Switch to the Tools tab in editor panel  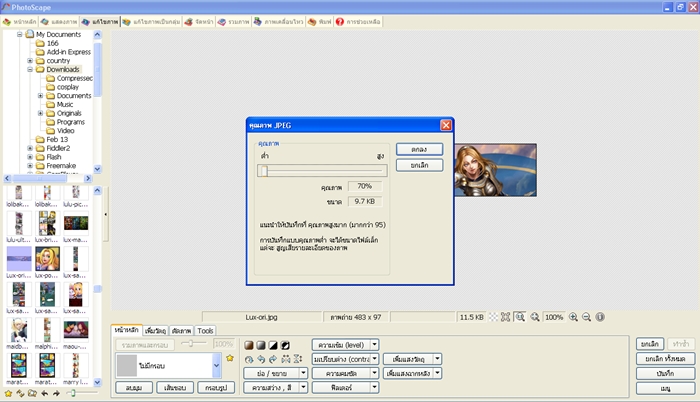[205, 331]
